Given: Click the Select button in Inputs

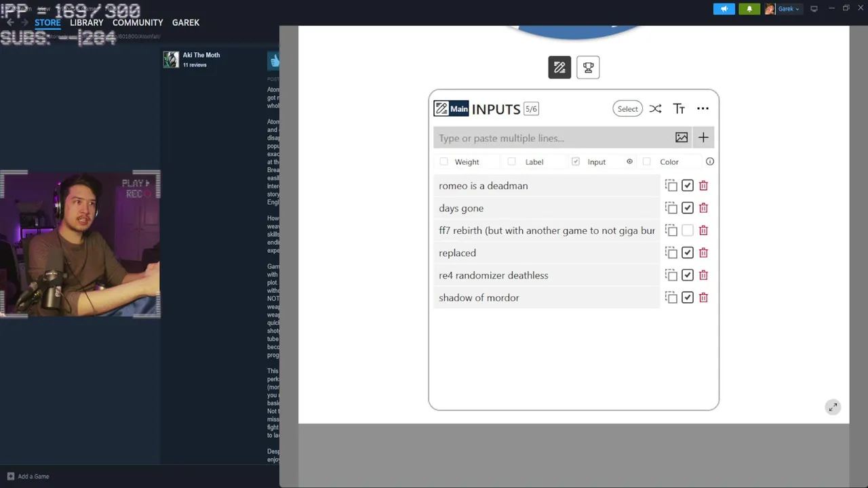Looking at the screenshot, I should (x=627, y=108).
